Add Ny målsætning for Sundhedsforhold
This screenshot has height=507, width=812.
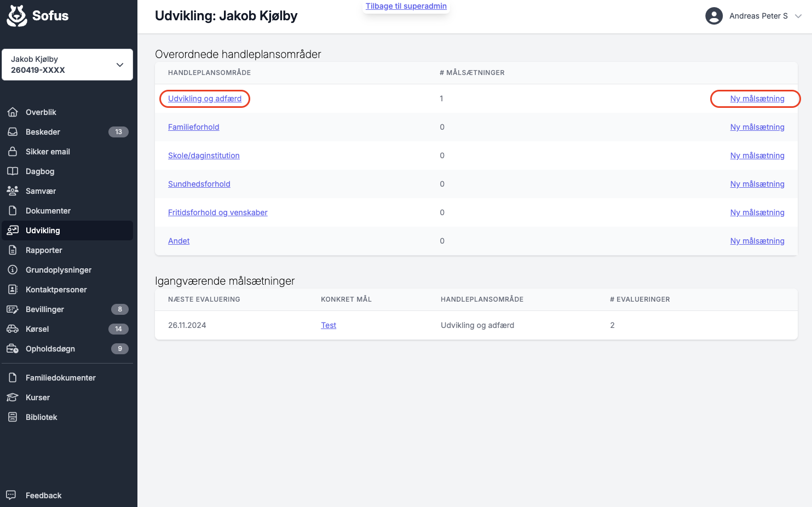point(757,184)
